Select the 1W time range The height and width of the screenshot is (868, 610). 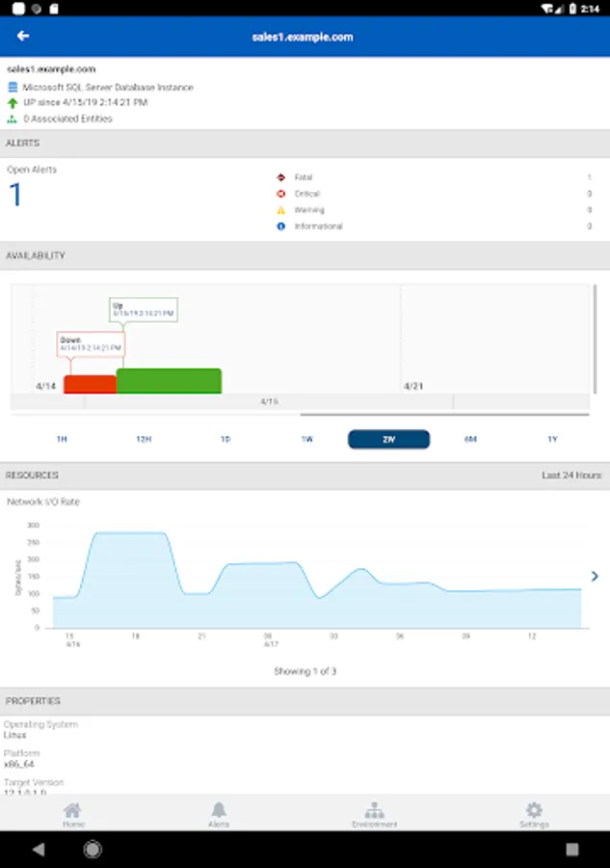point(307,439)
